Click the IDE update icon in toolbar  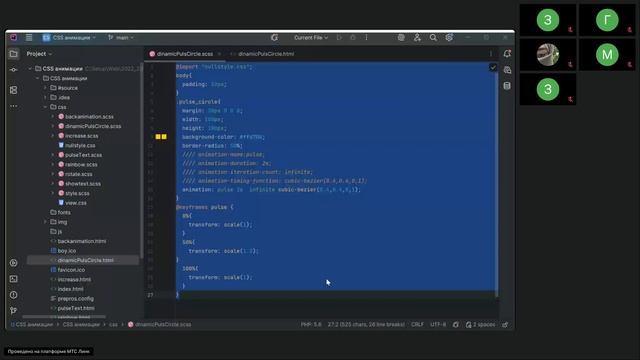point(274,38)
